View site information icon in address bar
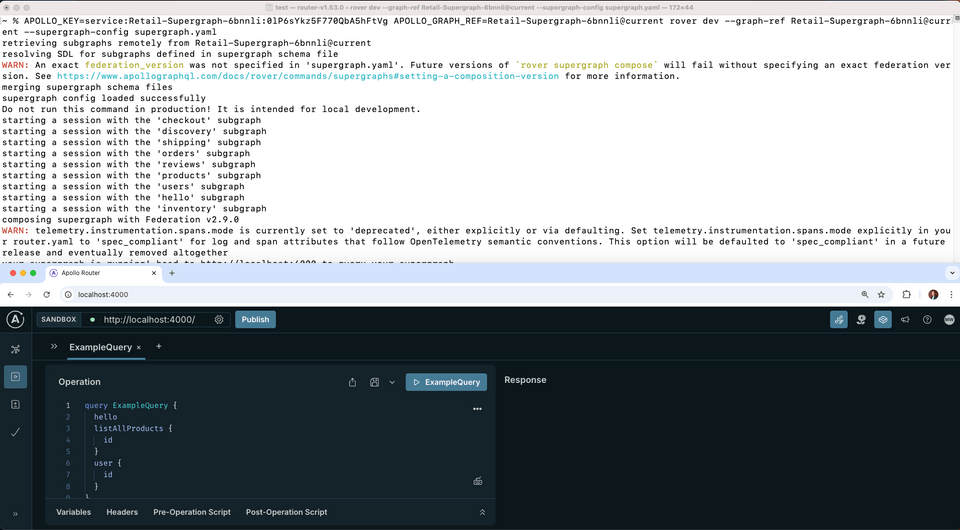Viewport: 960px width, 530px height. 69,294
